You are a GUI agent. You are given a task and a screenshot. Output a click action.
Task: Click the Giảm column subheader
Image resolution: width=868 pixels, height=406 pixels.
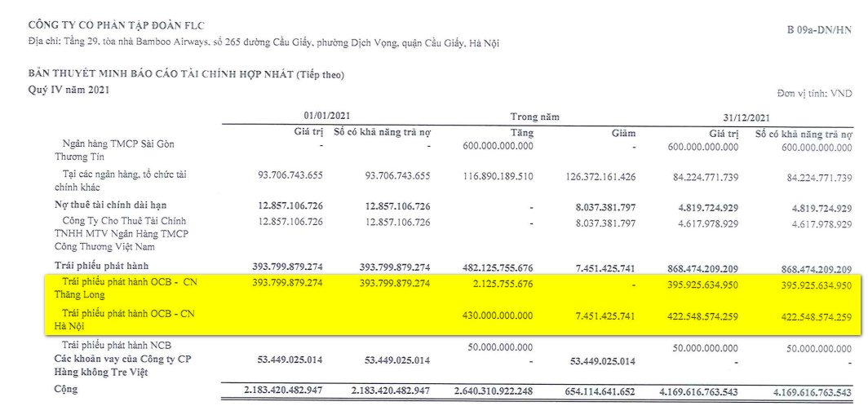tap(623, 132)
